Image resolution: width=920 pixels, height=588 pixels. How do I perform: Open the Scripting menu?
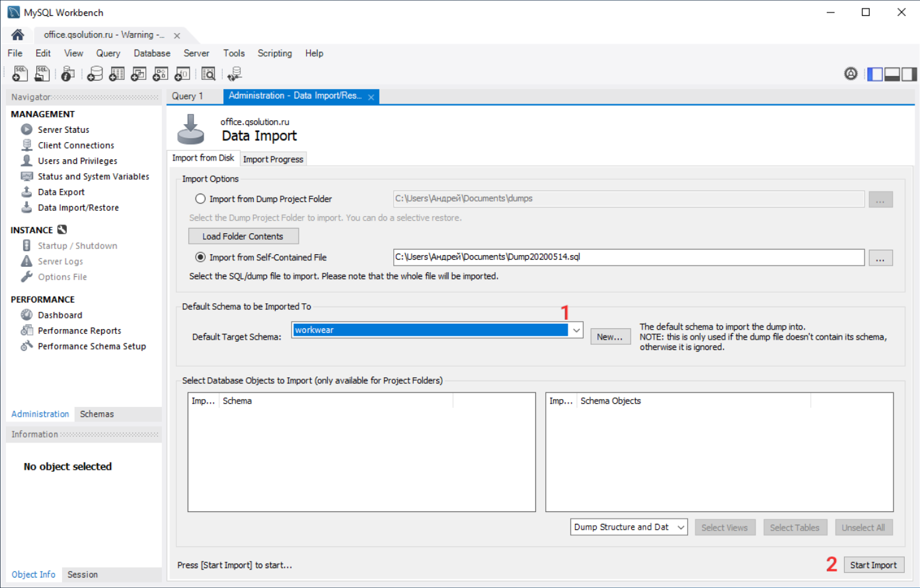[275, 54]
